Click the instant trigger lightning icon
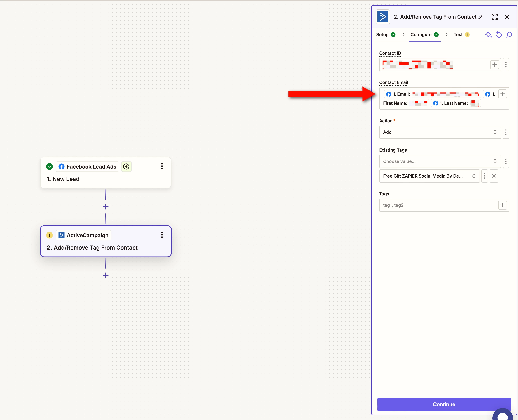The image size is (518, 420). (x=126, y=166)
